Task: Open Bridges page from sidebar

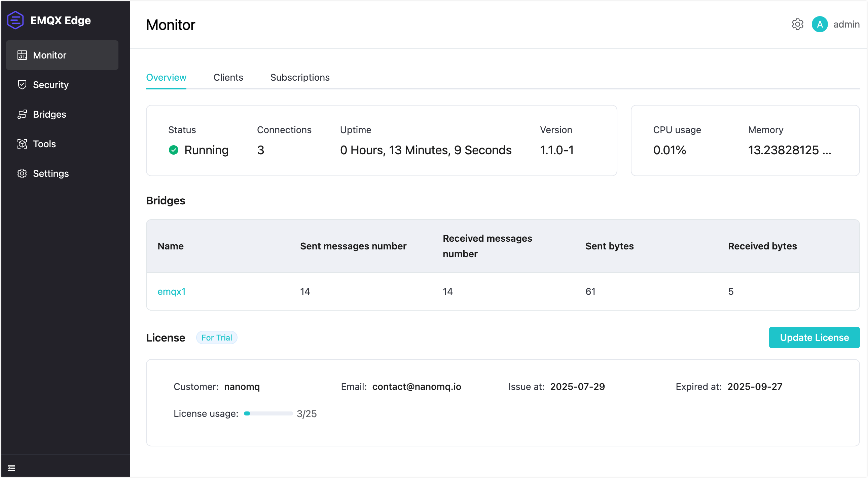Action: 62,114
